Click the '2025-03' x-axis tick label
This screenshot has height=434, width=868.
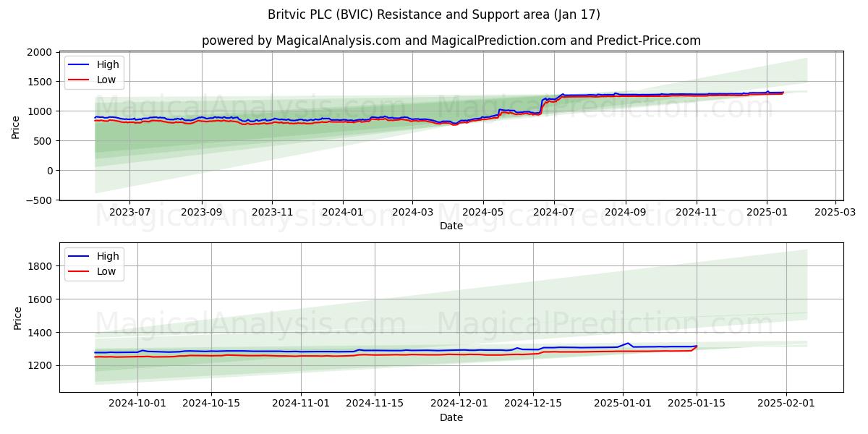click(x=835, y=213)
